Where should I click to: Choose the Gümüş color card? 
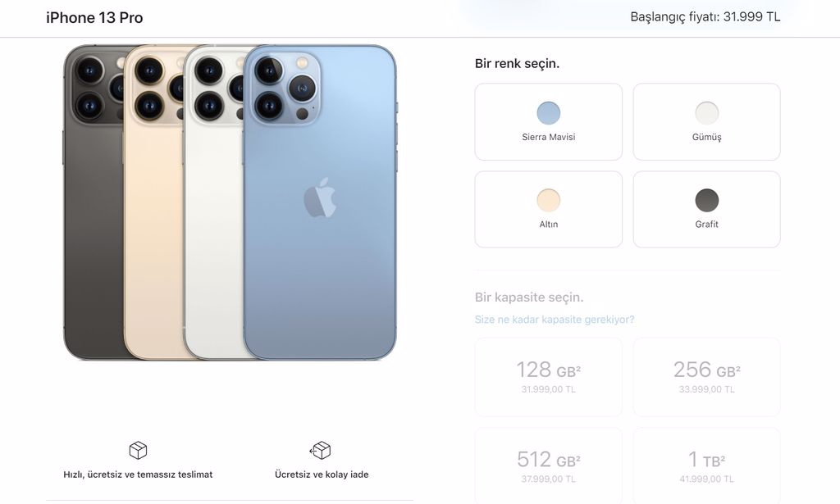pyautogui.click(x=706, y=121)
